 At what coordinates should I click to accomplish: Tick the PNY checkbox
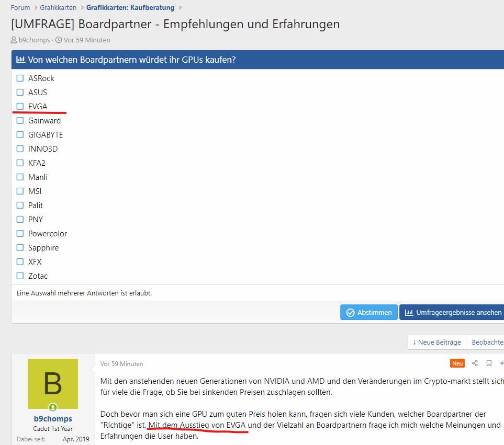pyautogui.click(x=20, y=220)
